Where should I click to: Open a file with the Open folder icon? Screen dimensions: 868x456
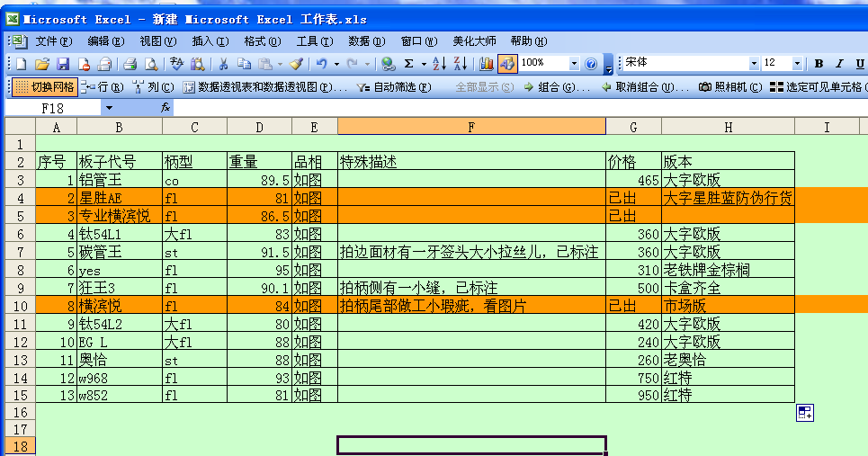(41, 64)
